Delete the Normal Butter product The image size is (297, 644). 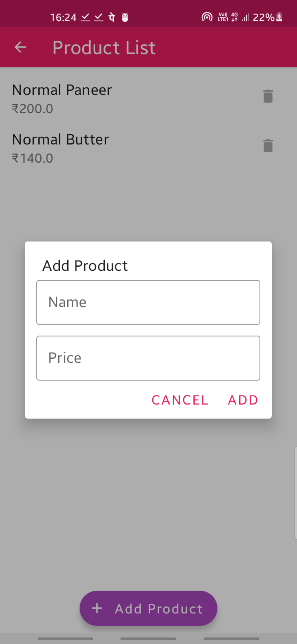[x=268, y=146]
